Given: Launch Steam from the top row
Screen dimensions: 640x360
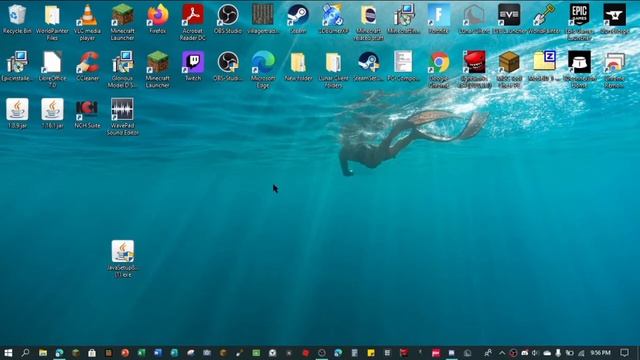Looking at the screenshot, I should pyautogui.click(x=298, y=20).
